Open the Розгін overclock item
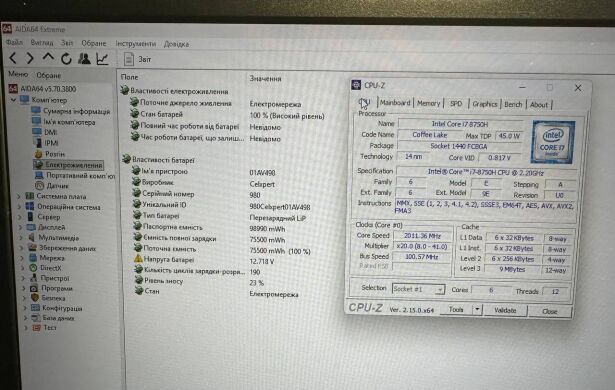Viewport: 615px width, 390px height. click(55, 154)
